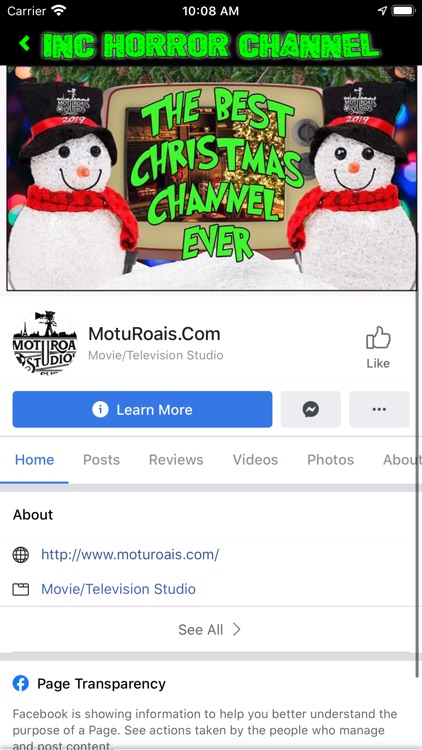This screenshot has height=750, width=422.
Task: Select the Home tab
Action: click(34, 460)
